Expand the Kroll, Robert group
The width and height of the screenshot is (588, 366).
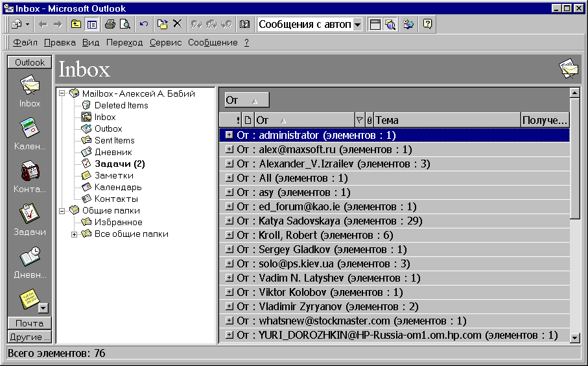(x=229, y=235)
